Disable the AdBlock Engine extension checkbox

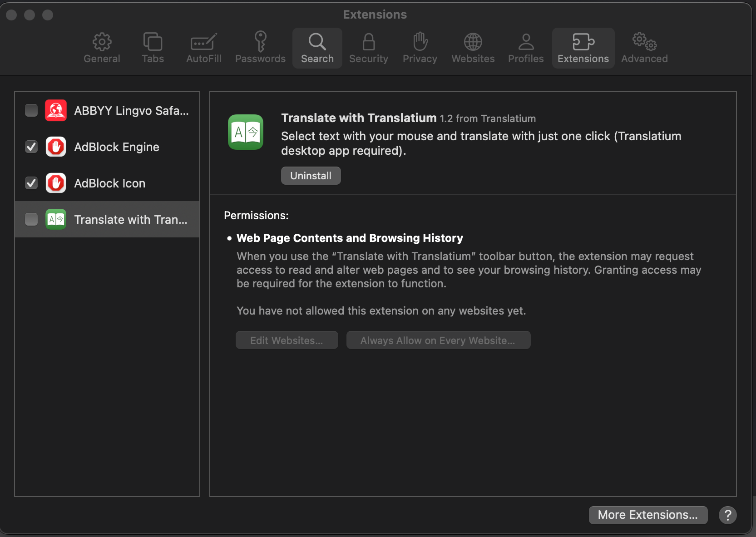[31, 147]
